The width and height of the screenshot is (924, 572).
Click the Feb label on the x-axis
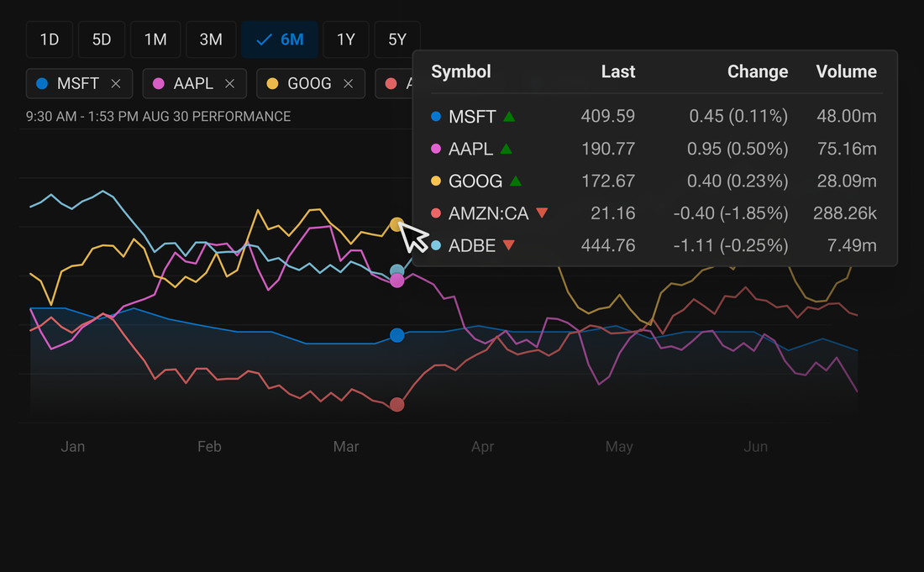pyautogui.click(x=209, y=447)
